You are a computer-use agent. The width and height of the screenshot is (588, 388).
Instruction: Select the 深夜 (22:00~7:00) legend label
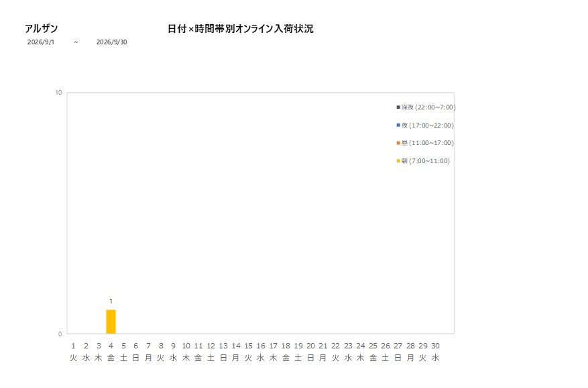pos(428,107)
